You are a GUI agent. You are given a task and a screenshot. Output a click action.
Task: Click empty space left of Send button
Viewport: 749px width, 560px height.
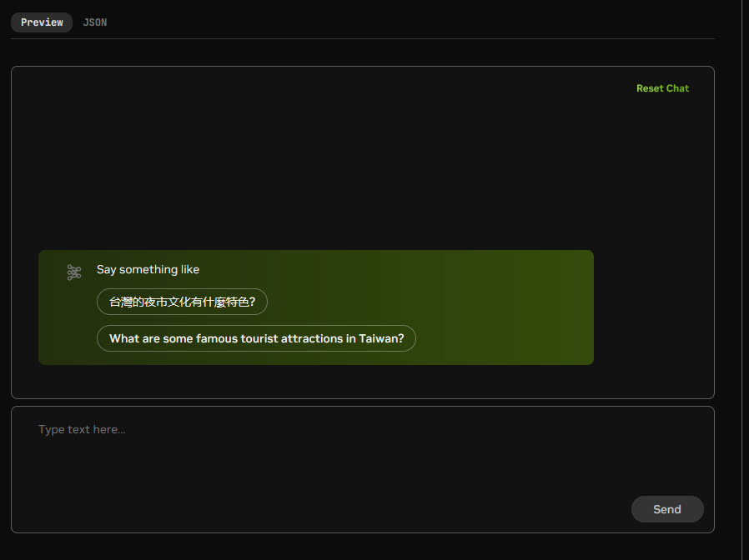(500, 509)
